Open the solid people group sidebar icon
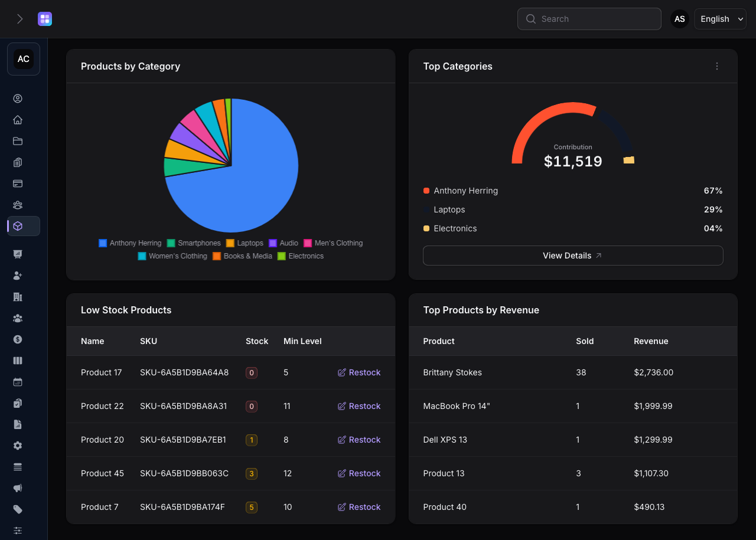The image size is (756, 540). pyautogui.click(x=18, y=318)
